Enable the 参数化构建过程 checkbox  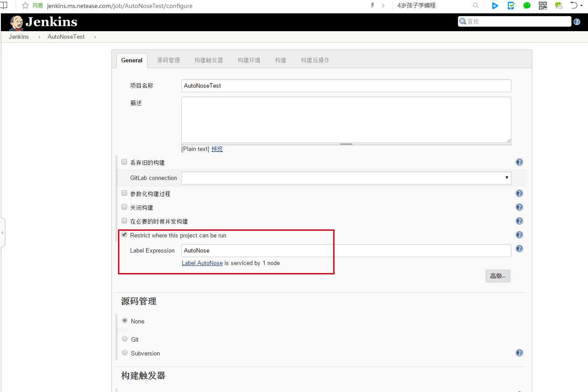124,193
